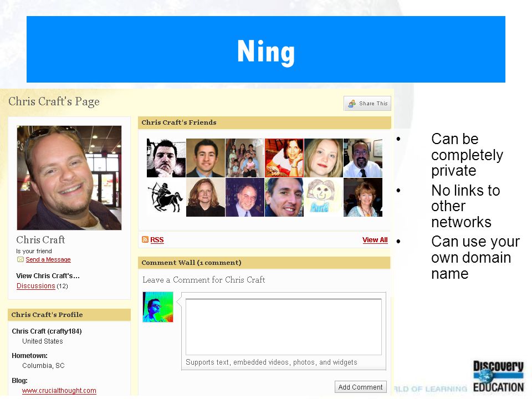The width and height of the screenshot is (532, 399).
Task: Open the RSS link
Action: [157, 239]
